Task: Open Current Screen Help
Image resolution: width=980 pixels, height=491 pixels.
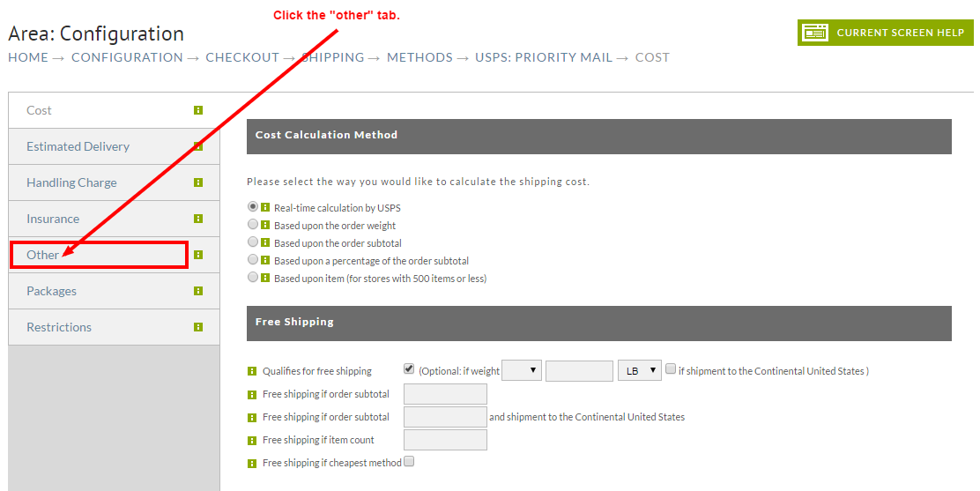Action: [x=885, y=33]
